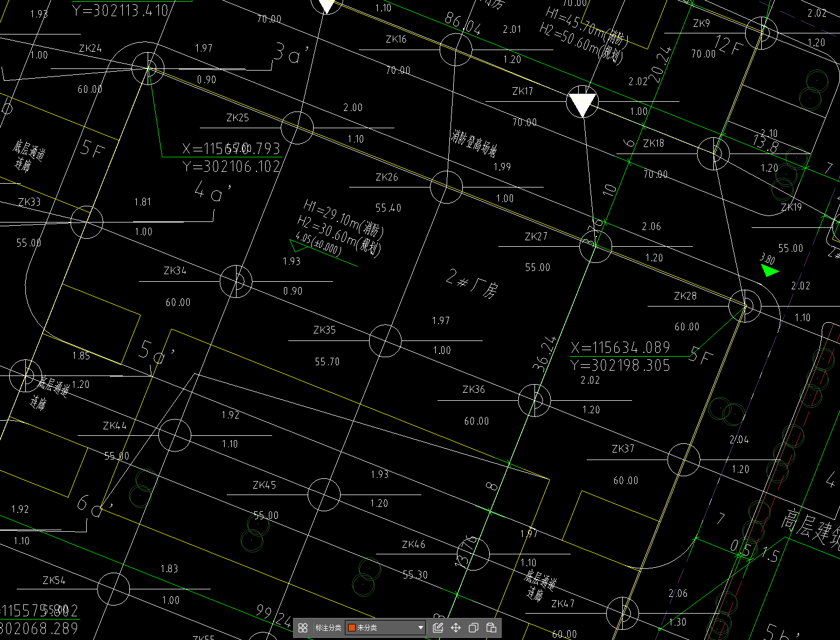
Task: Click the H2=30.60m(规划) height note
Action: (x=339, y=235)
